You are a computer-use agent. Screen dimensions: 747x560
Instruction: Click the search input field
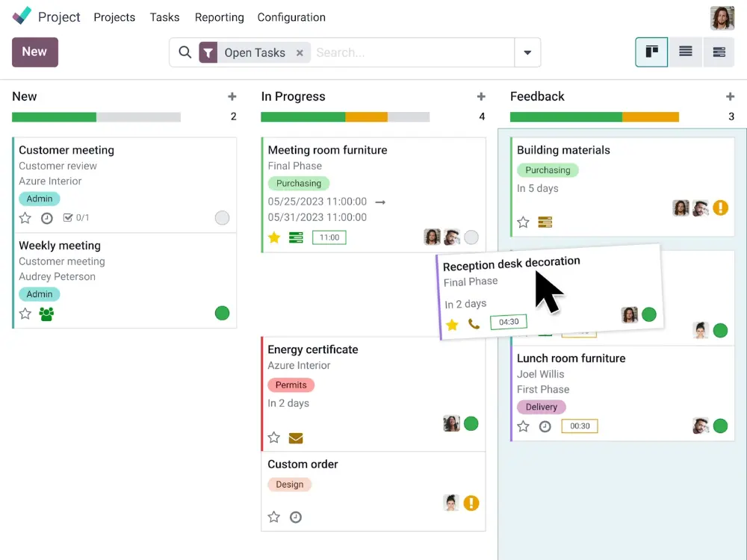(x=411, y=53)
